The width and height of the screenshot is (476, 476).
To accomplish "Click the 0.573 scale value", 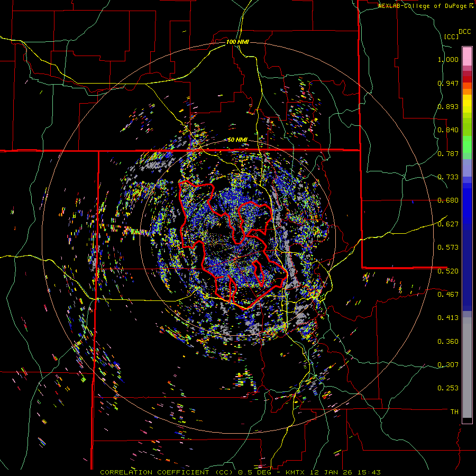I will tap(448, 248).
